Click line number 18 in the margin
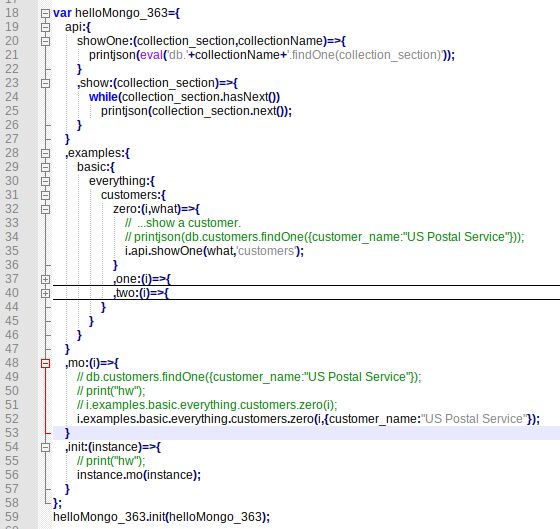This screenshot has height=529, width=560. point(12,13)
